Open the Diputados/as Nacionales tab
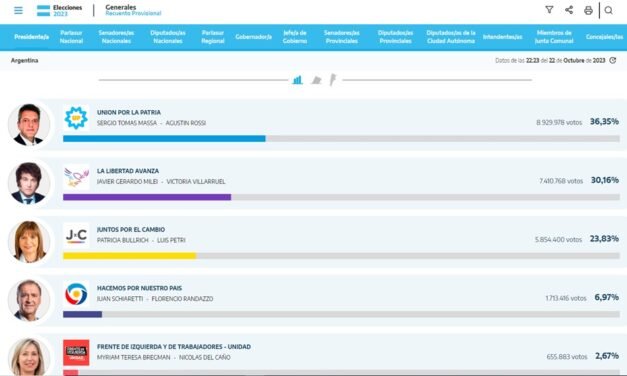The image size is (627, 376). tap(168, 37)
